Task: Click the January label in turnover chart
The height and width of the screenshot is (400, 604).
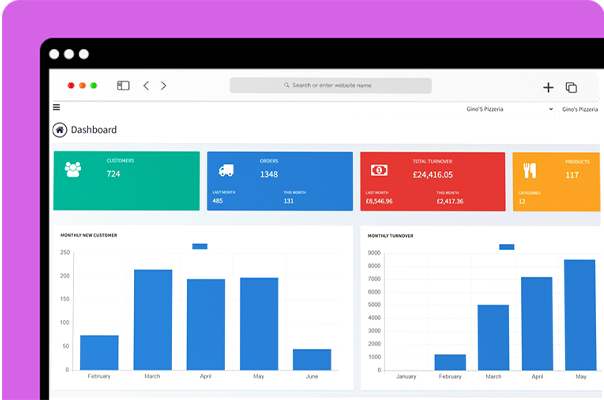Action: [x=406, y=376]
